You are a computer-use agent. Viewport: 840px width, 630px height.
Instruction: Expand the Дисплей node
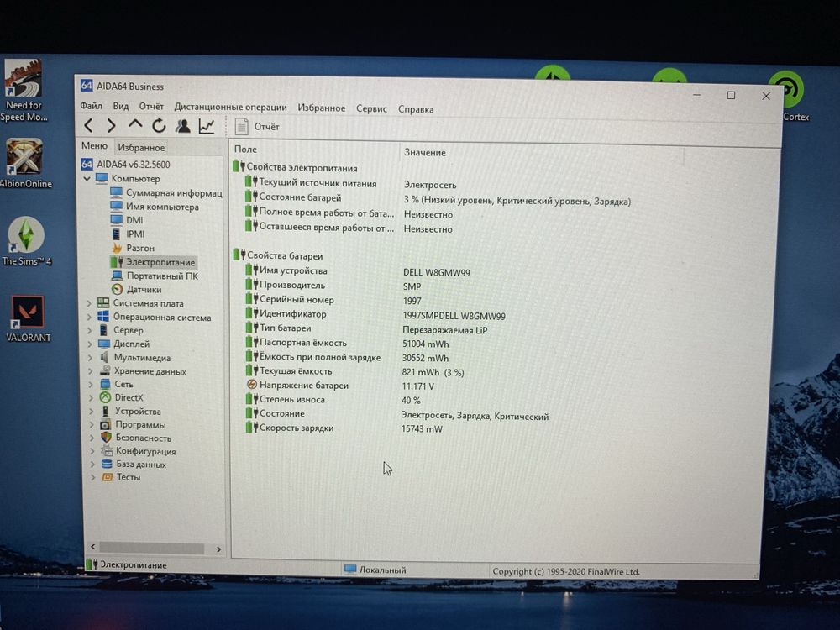click(90, 344)
